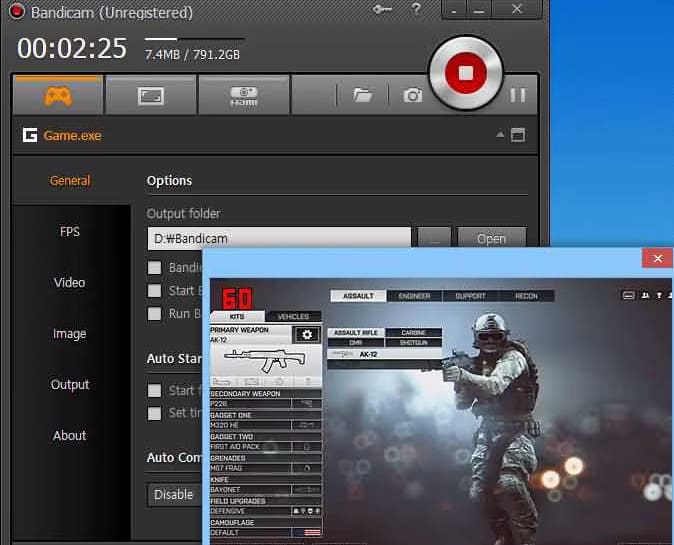Toggle the 'Start f...' auto start checkbox
Viewport: 674px width, 545px height.
pyautogui.click(x=154, y=391)
